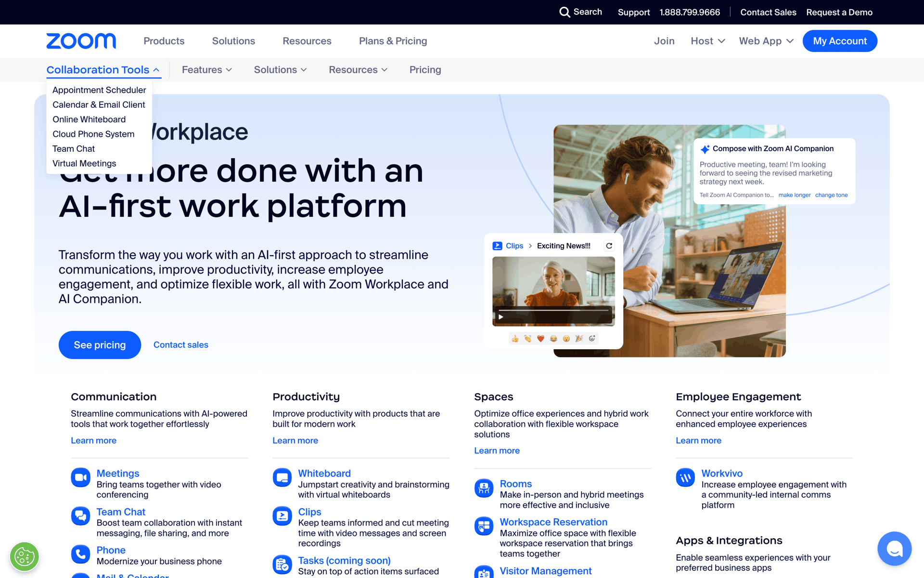Click the AI Companion sparkle icon

tap(705, 149)
